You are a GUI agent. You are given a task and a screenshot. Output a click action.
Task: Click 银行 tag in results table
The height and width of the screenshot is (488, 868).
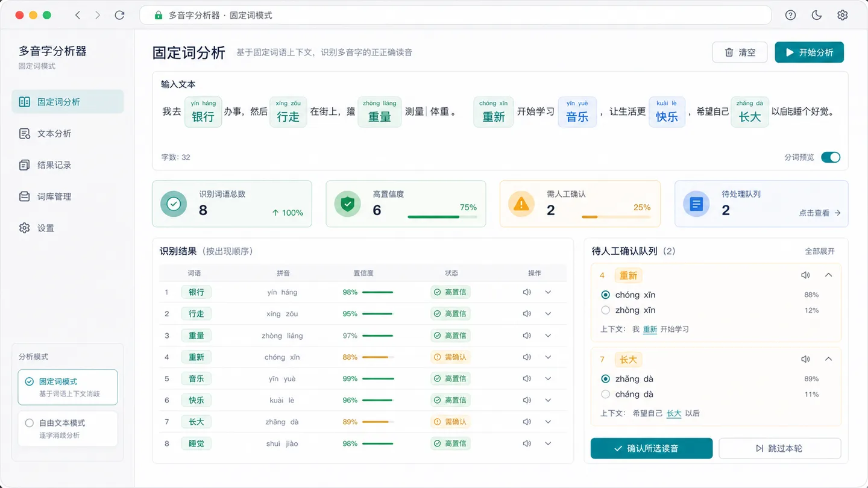tap(197, 292)
